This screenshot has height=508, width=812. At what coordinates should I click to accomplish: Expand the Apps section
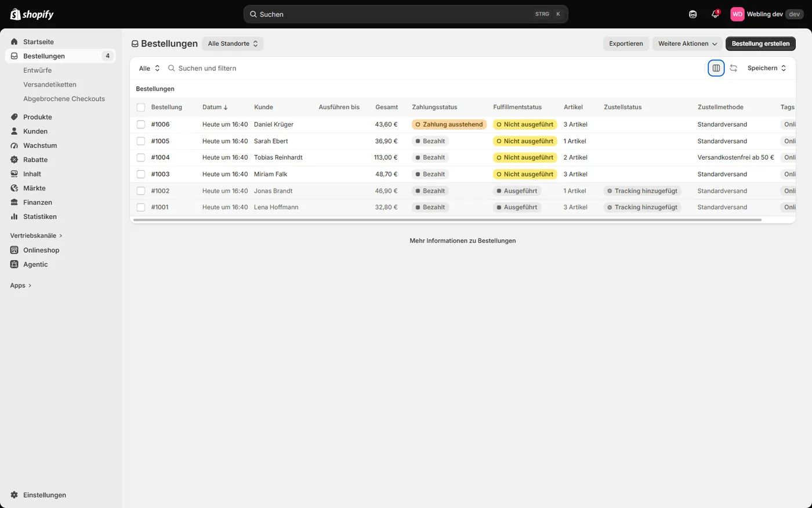tap(21, 286)
